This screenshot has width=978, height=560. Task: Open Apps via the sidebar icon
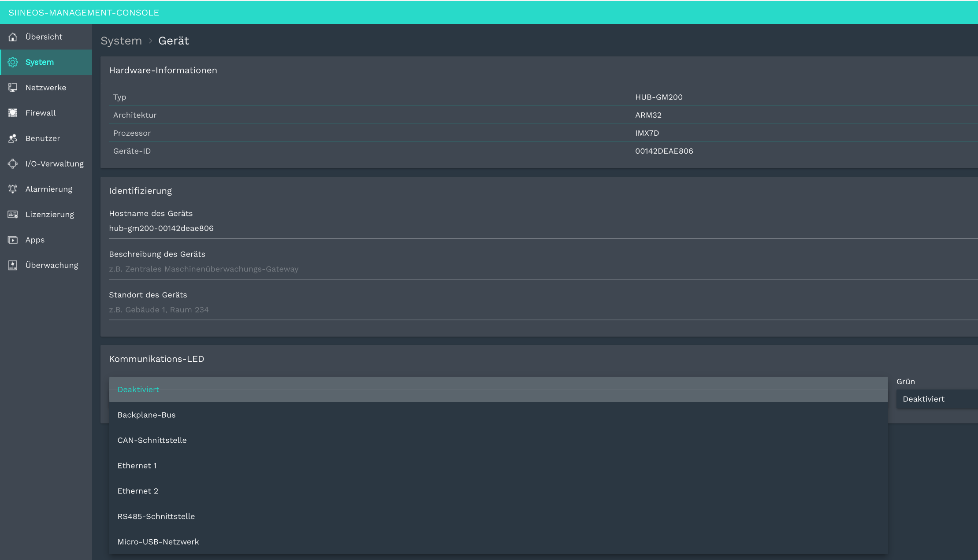coord(13,240)
